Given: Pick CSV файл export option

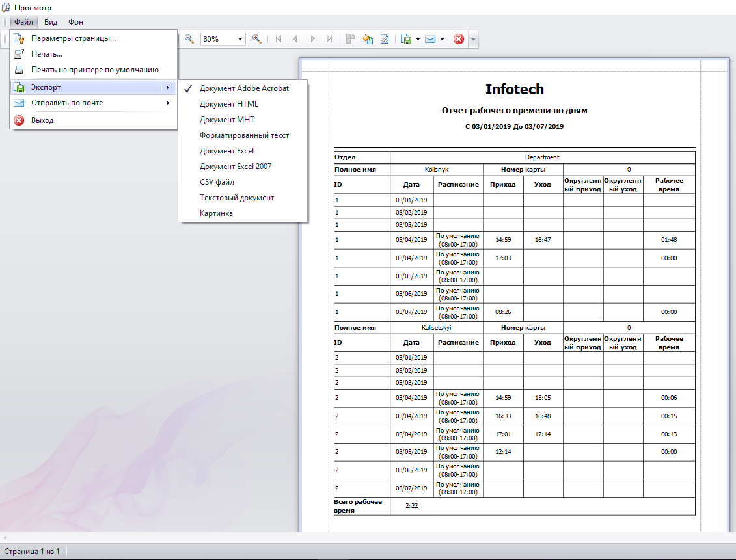Looking at the screenshot, I should coord(217,182).
